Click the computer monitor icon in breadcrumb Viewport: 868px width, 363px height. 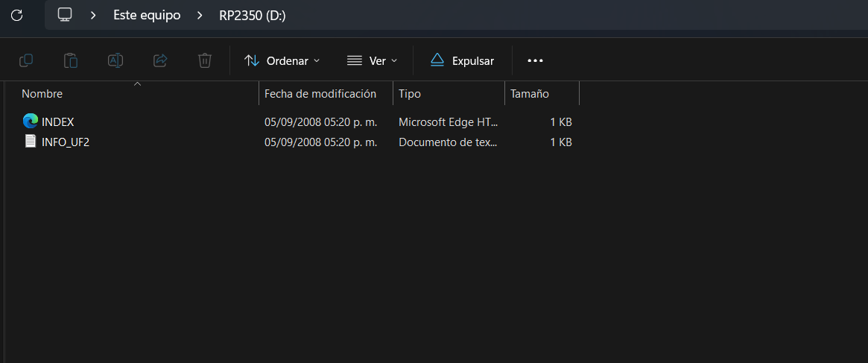(x=65, y=15)
